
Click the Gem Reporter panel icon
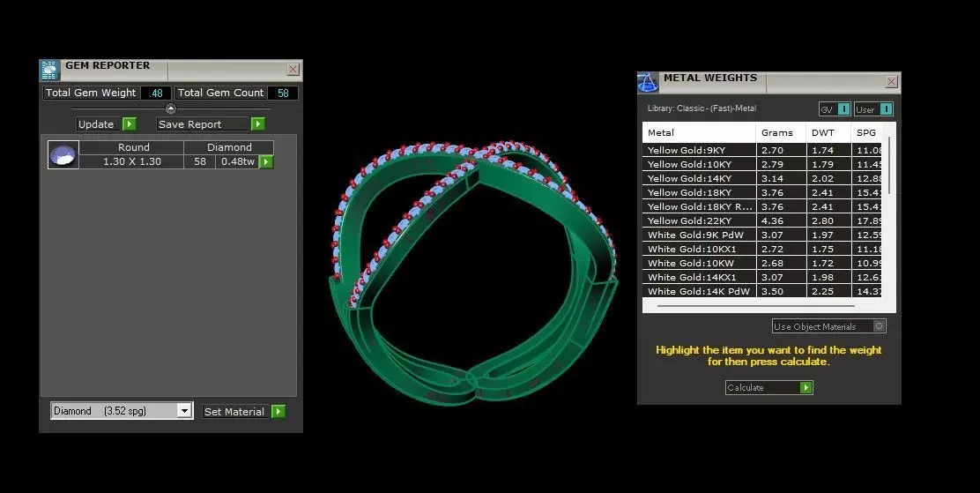(50, 70)
